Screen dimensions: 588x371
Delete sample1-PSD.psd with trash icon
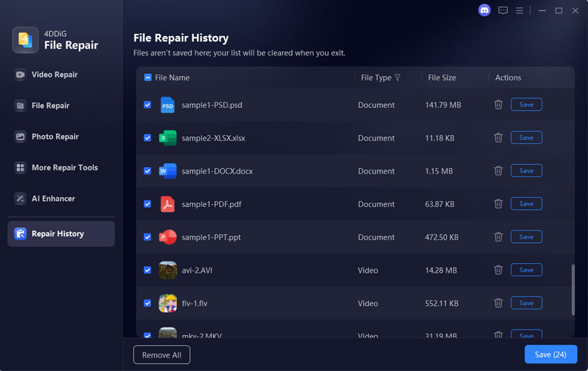coord(498,105)
